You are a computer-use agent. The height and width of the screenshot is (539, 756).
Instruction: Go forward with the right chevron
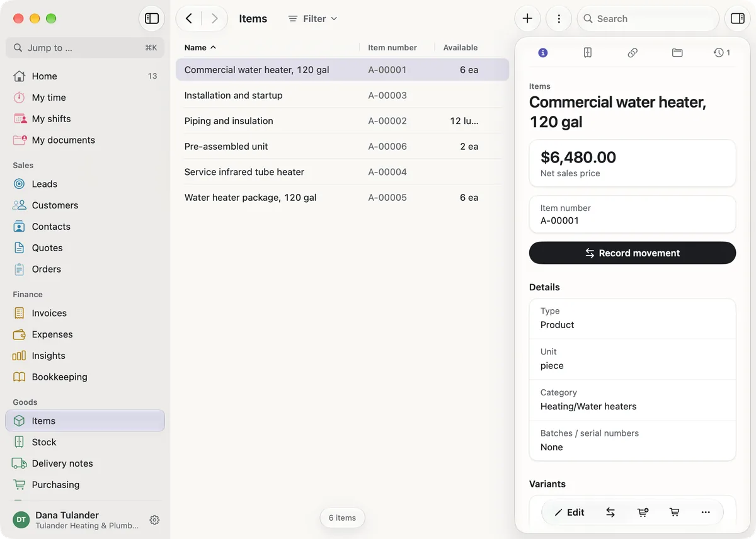click(x=215, y=19)
